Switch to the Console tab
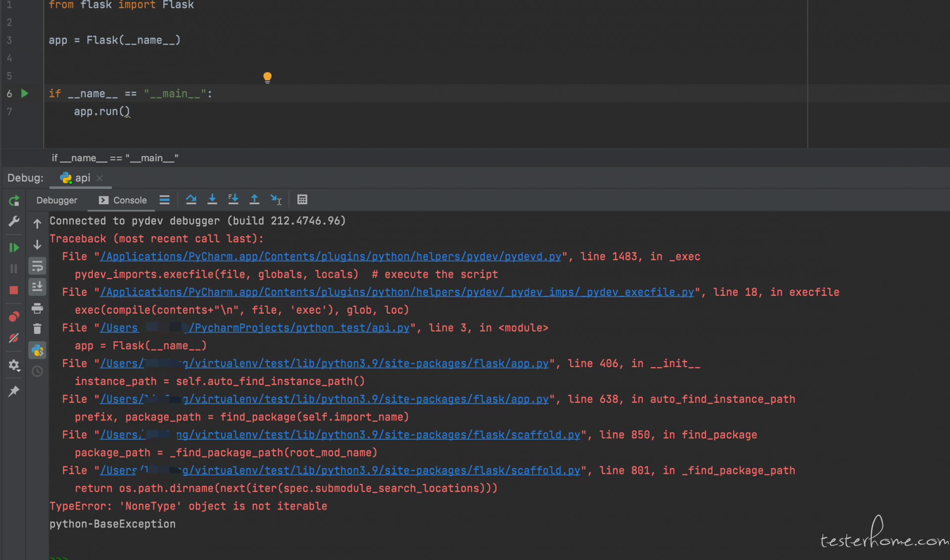 123,200
